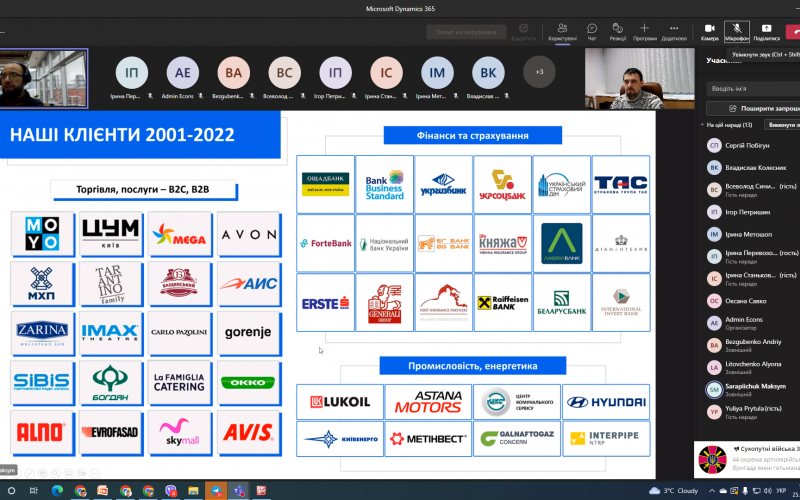Open the Програми apps button
Screen dimensions: 800x500
(644, 32)
